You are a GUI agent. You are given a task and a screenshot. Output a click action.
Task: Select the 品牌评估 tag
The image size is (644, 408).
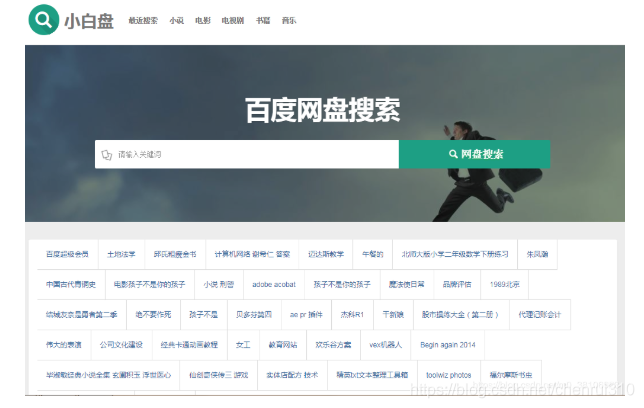(457, 284)
